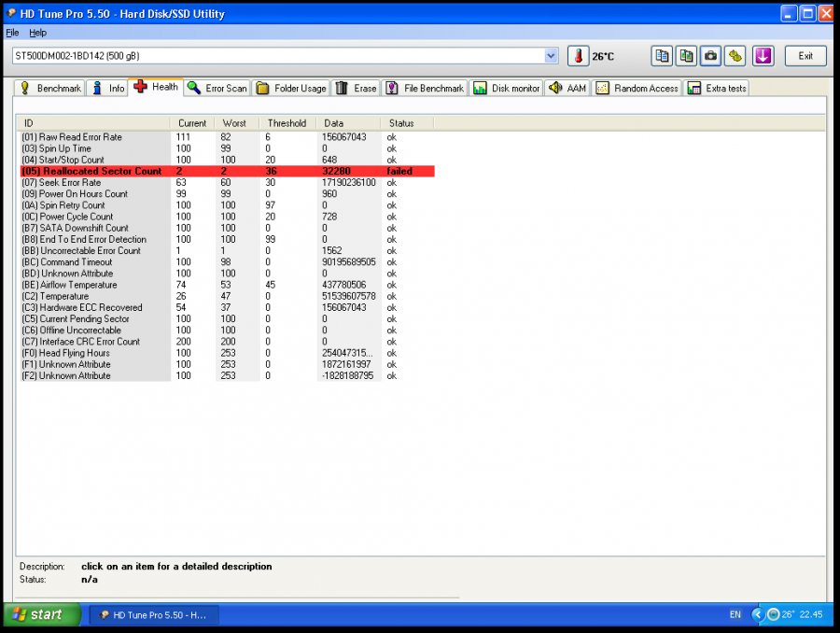Select the Health tab
840x633 pixels.
156,87
